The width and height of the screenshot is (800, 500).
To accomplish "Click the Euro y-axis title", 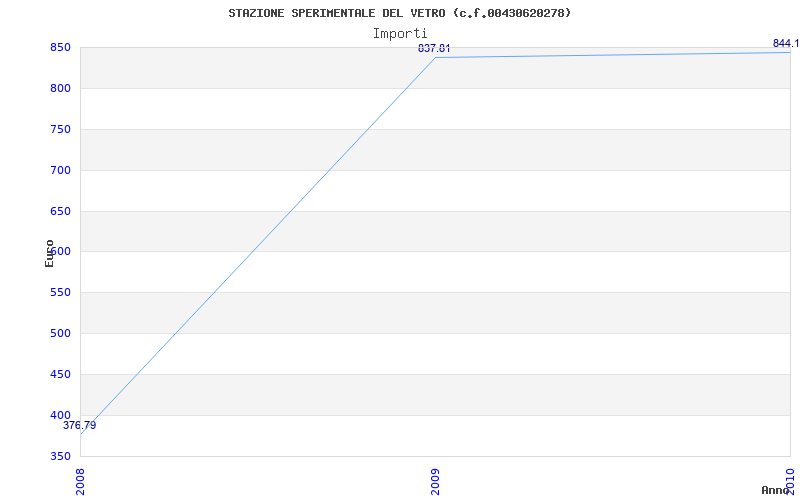I will tap(49, 253).
